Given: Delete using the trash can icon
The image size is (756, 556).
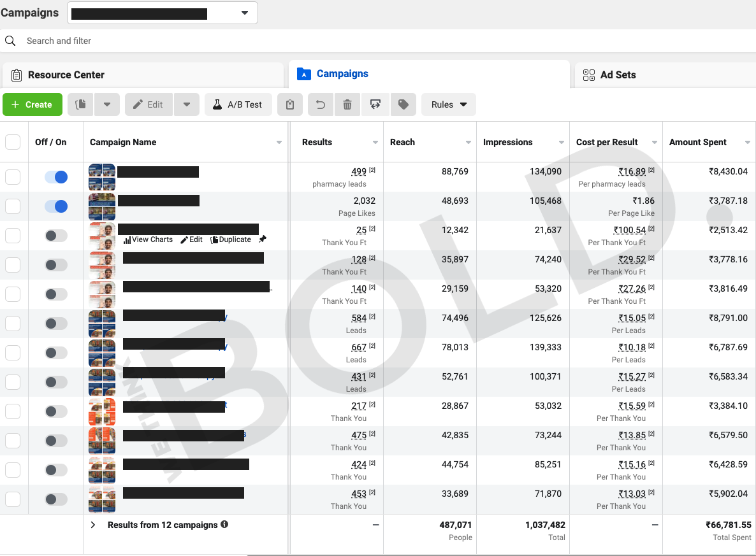Looking at the screenshot, I should (347, 104).
